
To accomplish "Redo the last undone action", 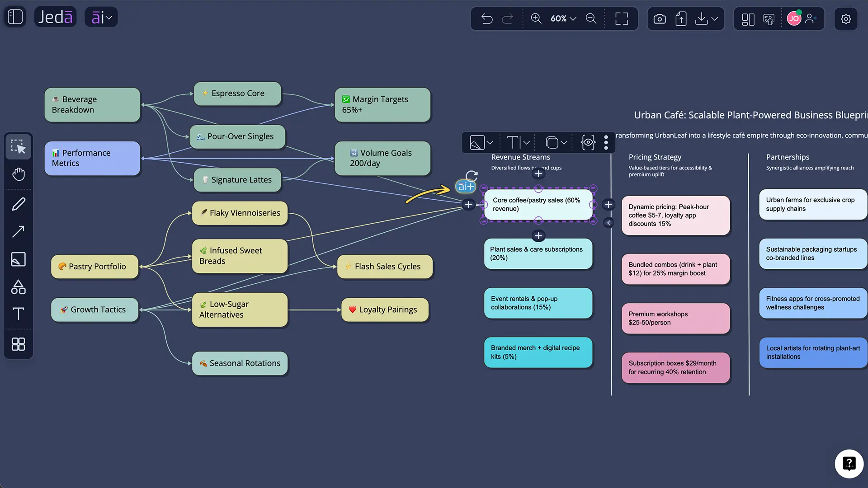I will point(508,19).
